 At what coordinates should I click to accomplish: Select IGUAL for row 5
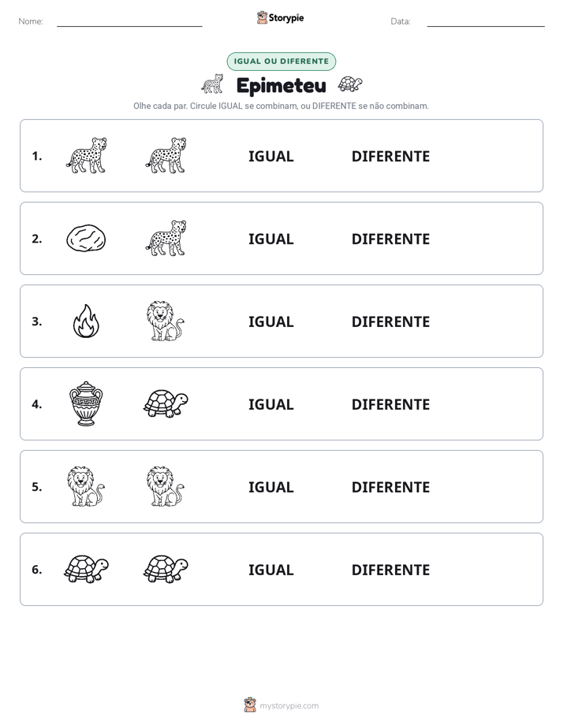click(x=270, y=487)
